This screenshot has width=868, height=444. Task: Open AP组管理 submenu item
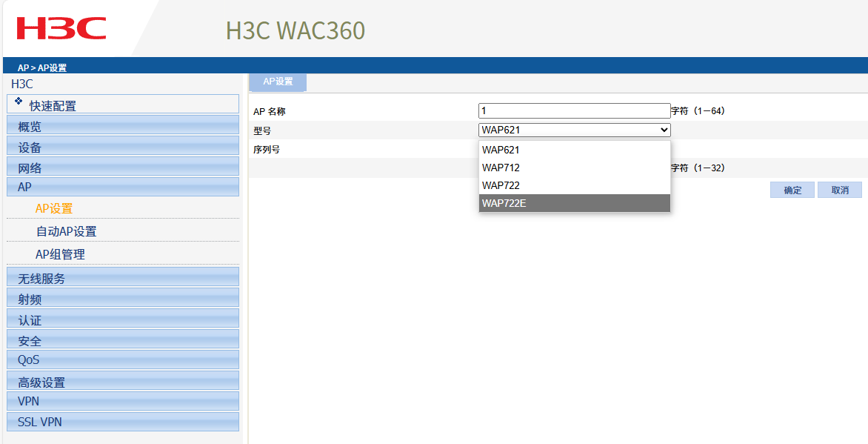pos(60,254)
